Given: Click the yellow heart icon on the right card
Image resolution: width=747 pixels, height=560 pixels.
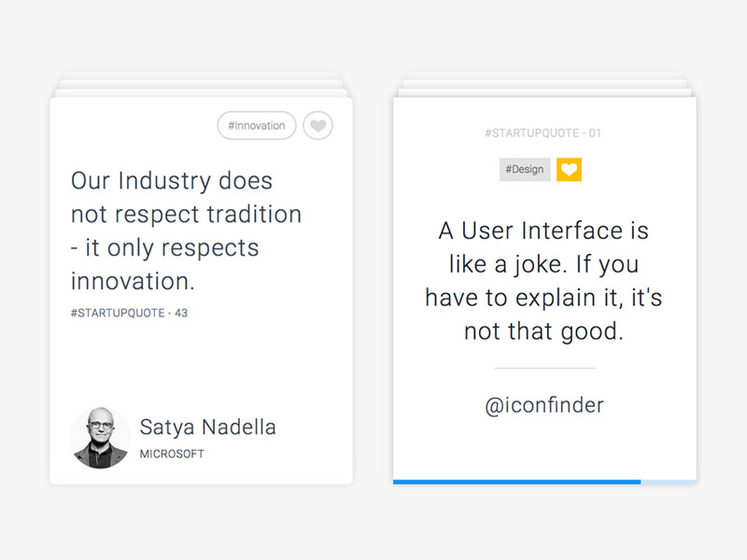Looking at the screenshot, I should (570, 169).
